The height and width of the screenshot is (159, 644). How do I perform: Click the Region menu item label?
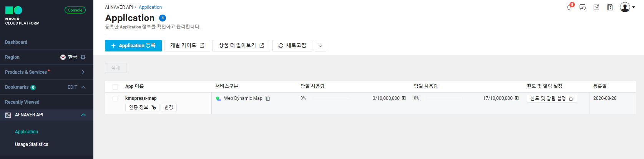point(12,57)
